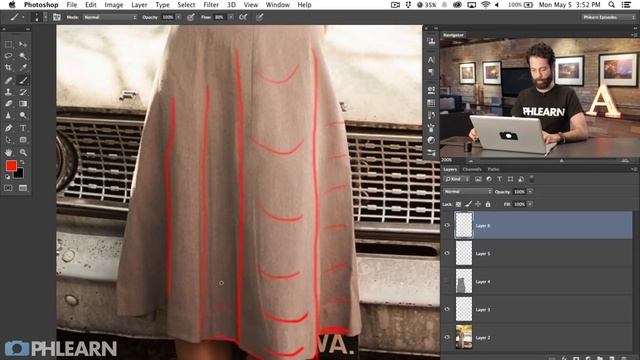The height and width of the screenshot is (360, 640).
Task: Hide Layer 5 with eye icon
Action: 447,253
